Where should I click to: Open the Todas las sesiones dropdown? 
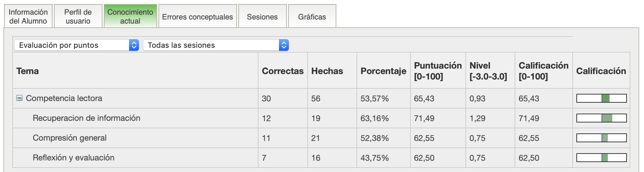(x=215, y=45)
